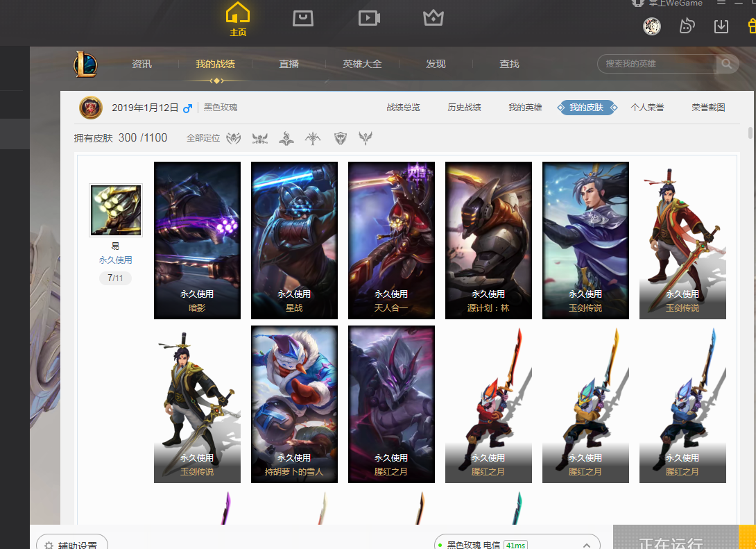756x549 pixels.
Task: Select the 我的皮肤 sub-tab
Action: tap(586, 107)
